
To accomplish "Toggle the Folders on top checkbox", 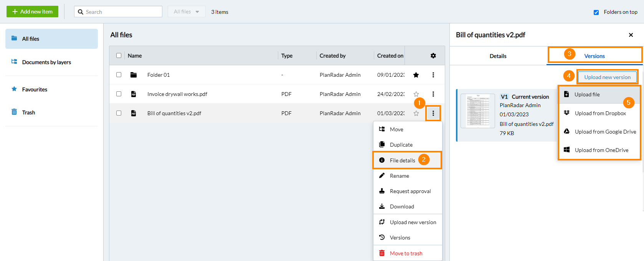I will point(596,12).
